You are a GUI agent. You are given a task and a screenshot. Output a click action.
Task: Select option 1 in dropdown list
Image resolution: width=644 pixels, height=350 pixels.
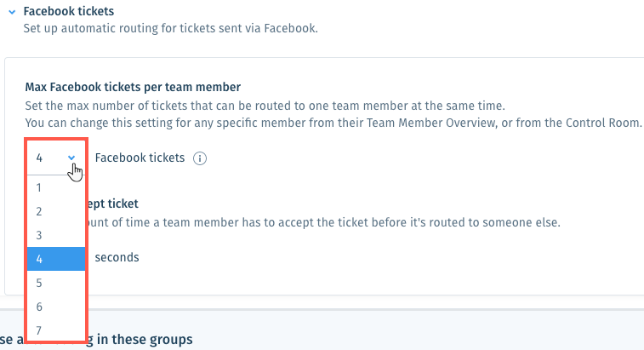[x=56, y=187]
